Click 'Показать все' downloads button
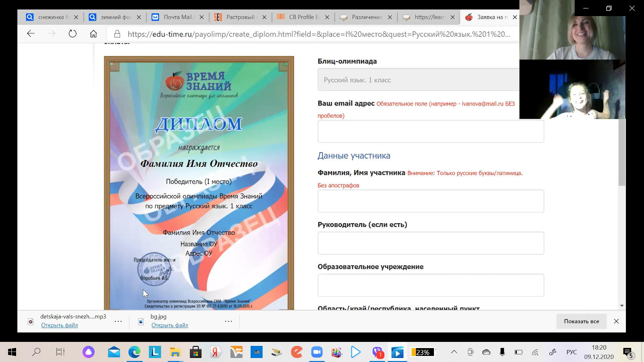The image size is (644, 362). point(582,321)
